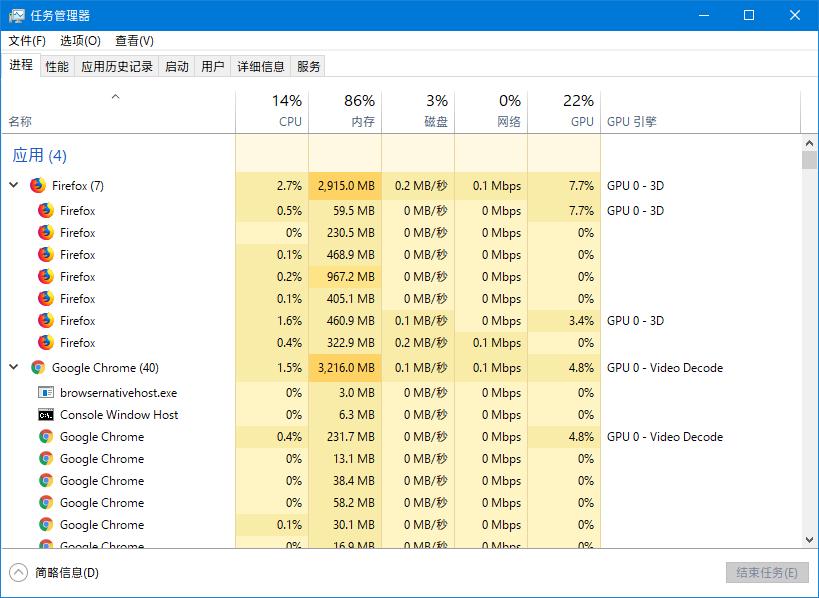Click Firefox icon in 967.2 MB row

(x=46, y=277)
